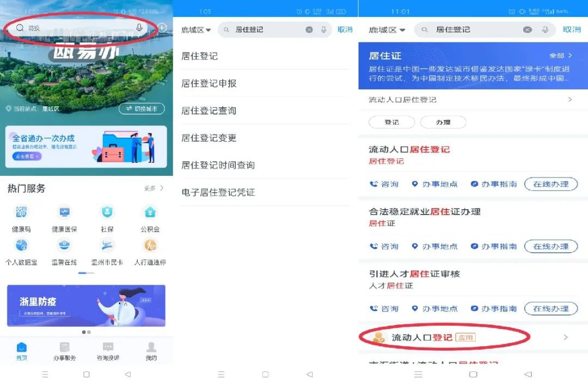Tap Android back button on left screen

(128, 374)
